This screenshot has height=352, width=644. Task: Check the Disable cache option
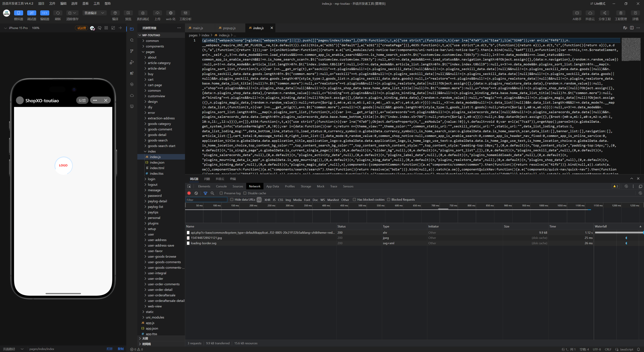(245, 193)
